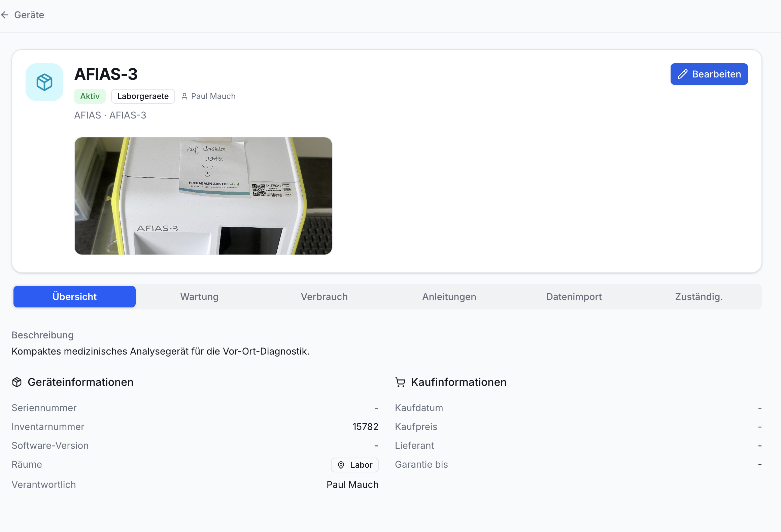Open the Geräte back link
This screenshot has height=532, width=781.
pos(29,15)
